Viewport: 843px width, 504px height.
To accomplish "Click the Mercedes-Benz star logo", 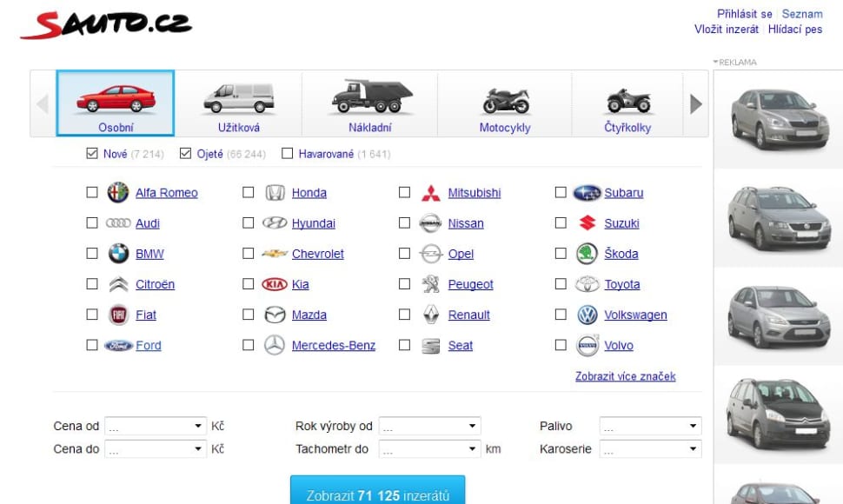I will click(275, 346).
